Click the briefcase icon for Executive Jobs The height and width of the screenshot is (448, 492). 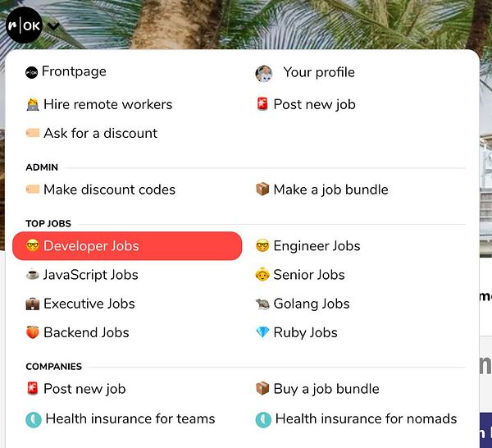pos(33,304)
